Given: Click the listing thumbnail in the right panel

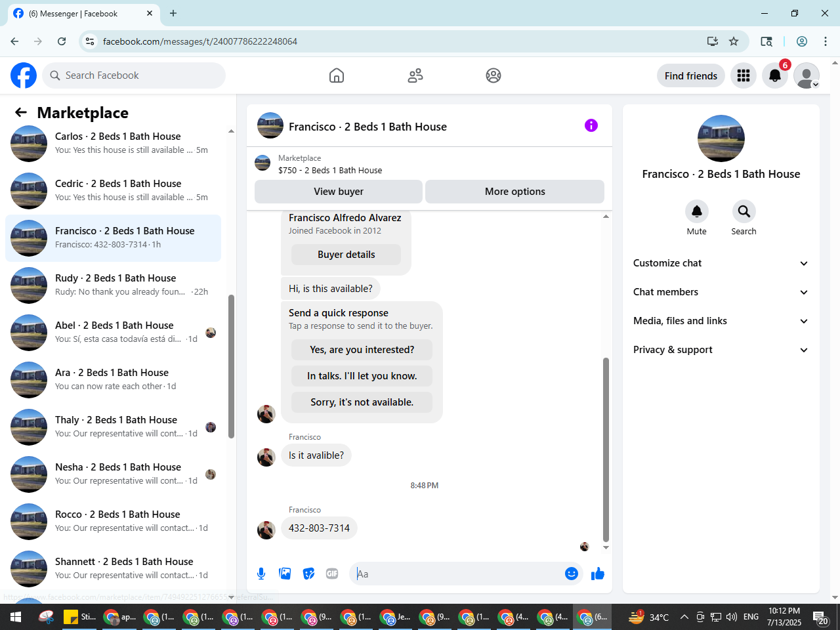Looking at the screenshot, I should [x=721, y=138].
